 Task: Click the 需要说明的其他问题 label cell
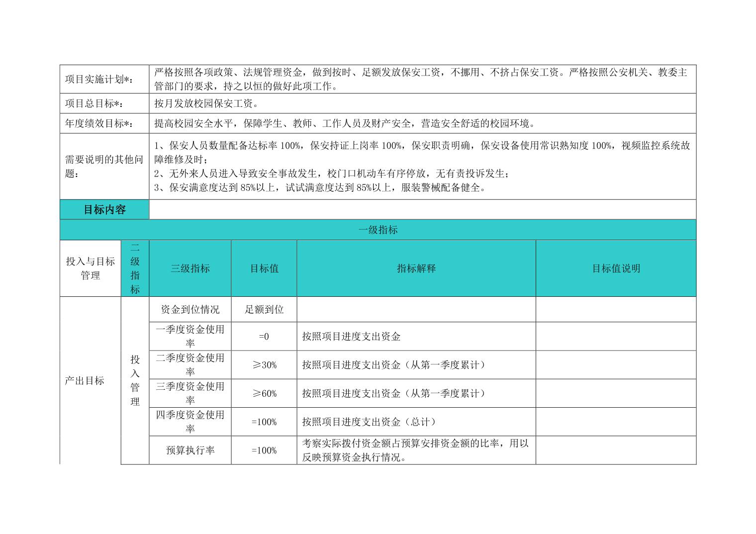coord(104,167)
